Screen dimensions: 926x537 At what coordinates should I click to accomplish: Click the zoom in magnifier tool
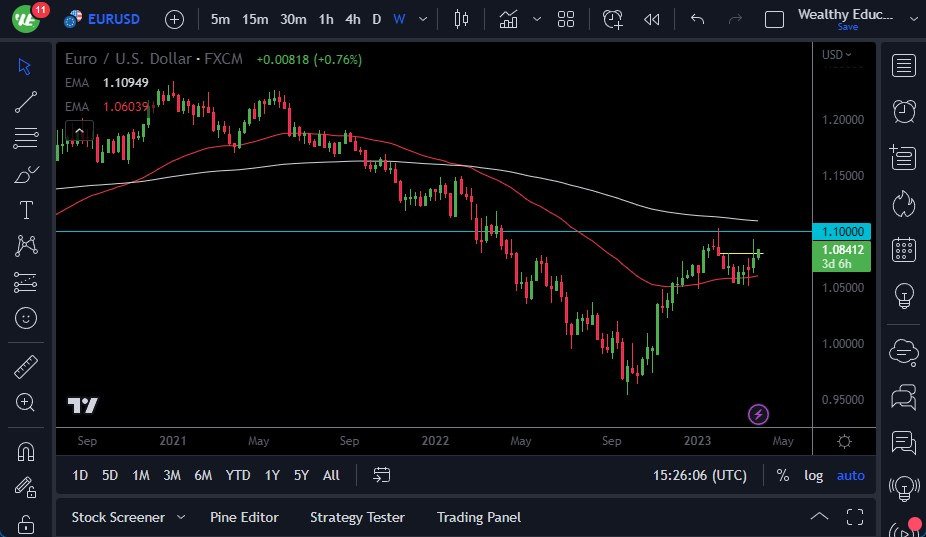click(26, 402)
